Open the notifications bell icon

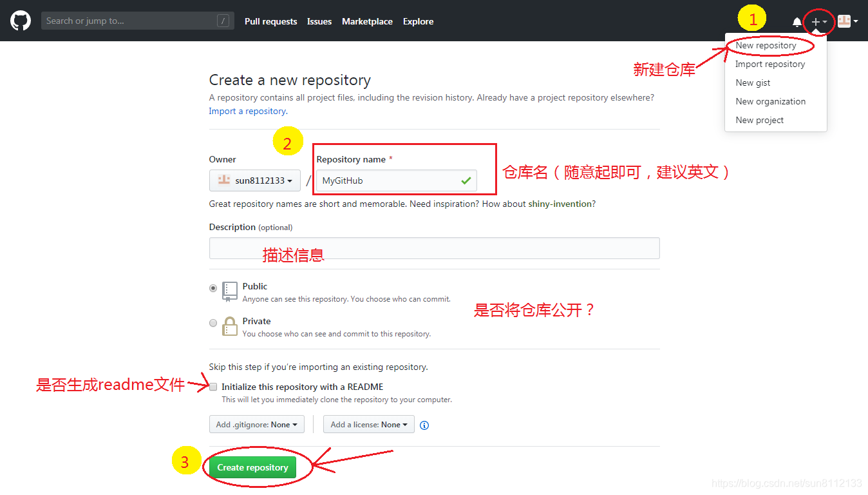(797, 22)
